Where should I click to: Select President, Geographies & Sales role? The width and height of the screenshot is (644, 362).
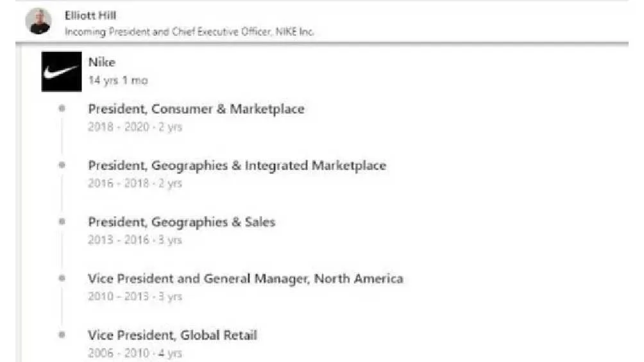click(x=182, y=222)
